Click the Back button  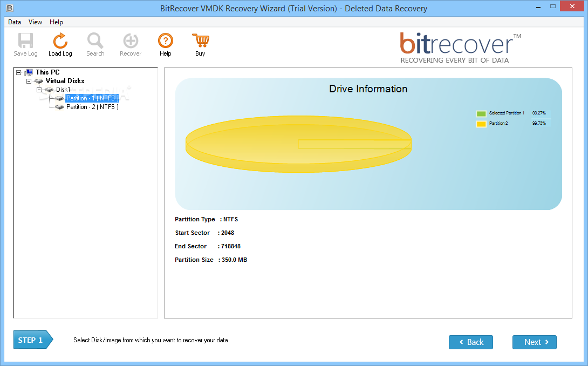coord(470,342)
